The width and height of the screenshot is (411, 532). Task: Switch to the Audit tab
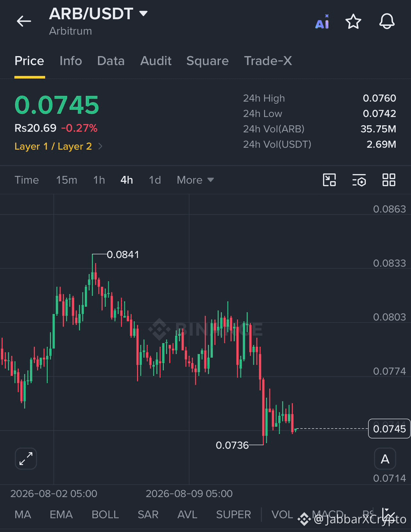(156, 61)
